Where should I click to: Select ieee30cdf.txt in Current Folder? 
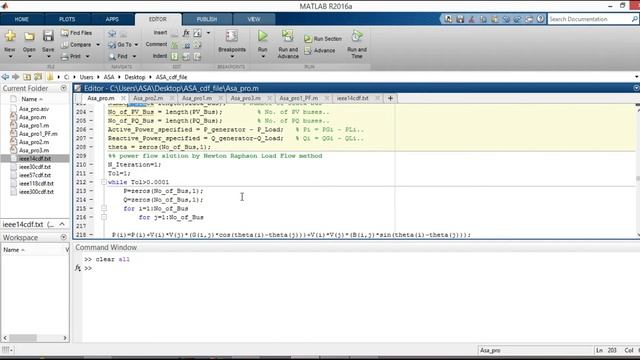click(35, 167)
